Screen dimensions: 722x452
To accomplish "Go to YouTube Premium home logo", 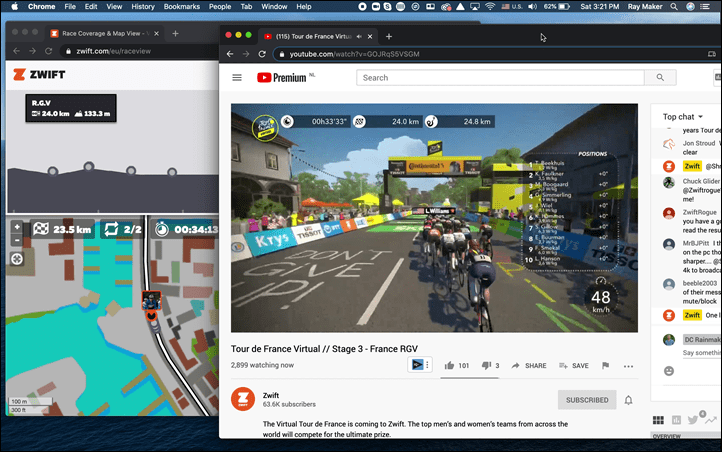I will [x=282, y=78].
